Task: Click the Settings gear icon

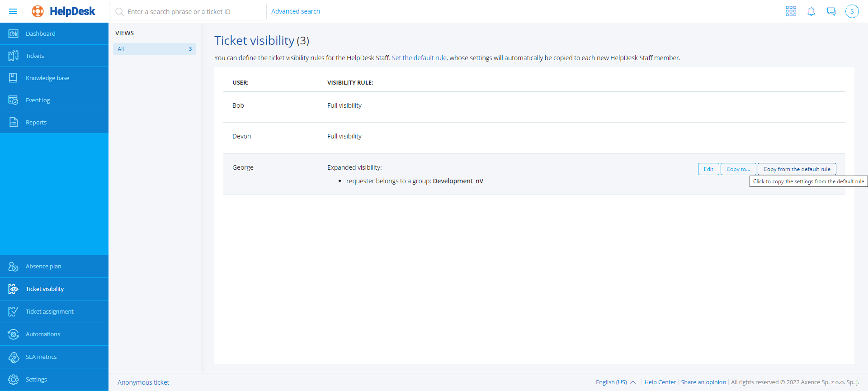Action: pos(14,379)
